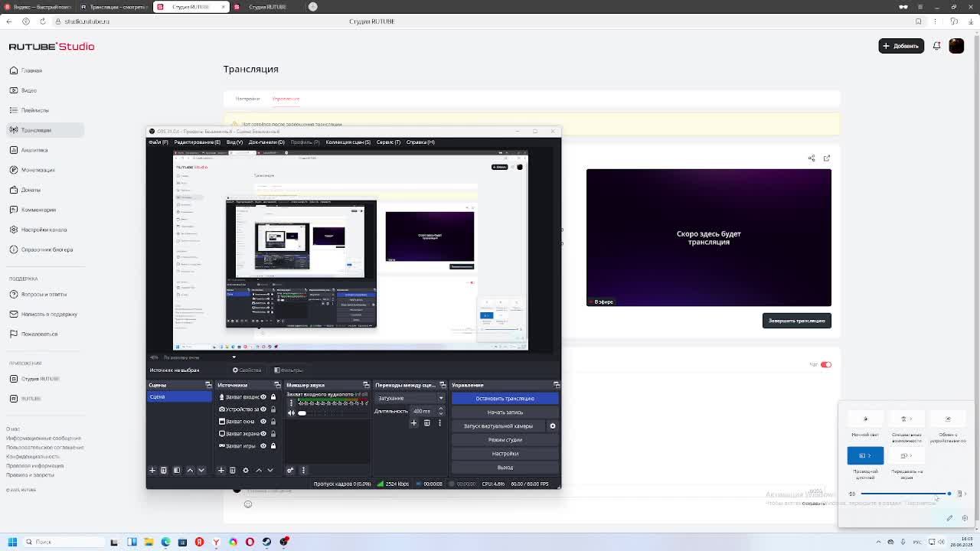Click the share icon above the stream preview
The height and width of the screenshot is (551, 980).
click(x=812, y=158)
